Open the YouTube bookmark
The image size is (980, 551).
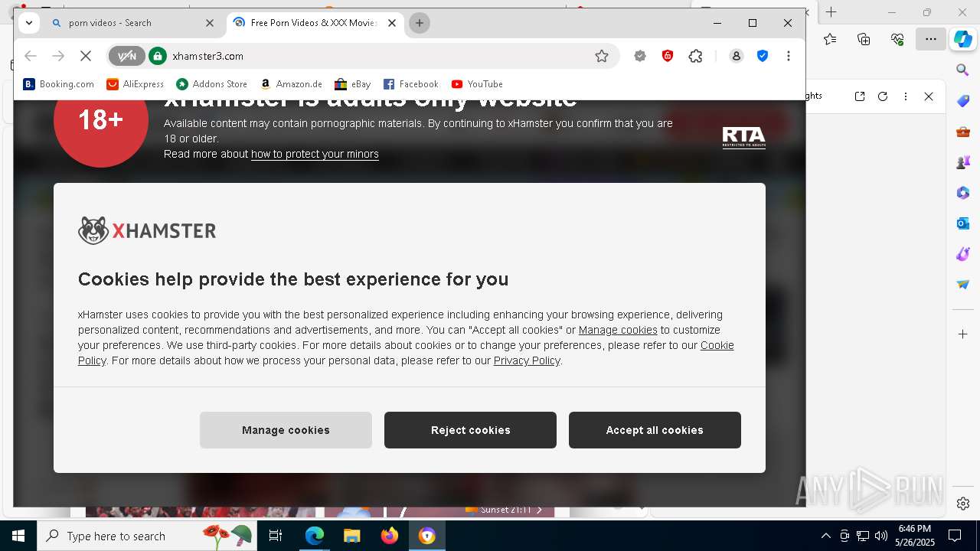[477, 84]
